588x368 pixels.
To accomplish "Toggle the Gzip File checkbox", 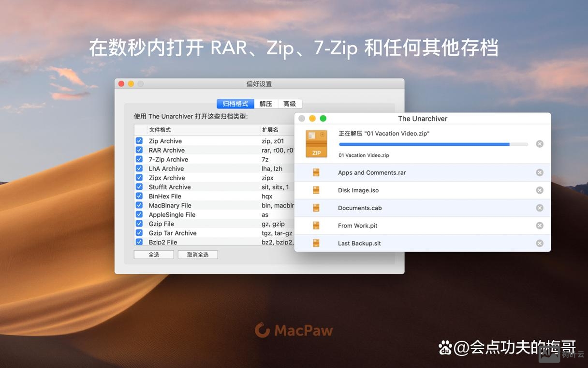I will [139, 224].
